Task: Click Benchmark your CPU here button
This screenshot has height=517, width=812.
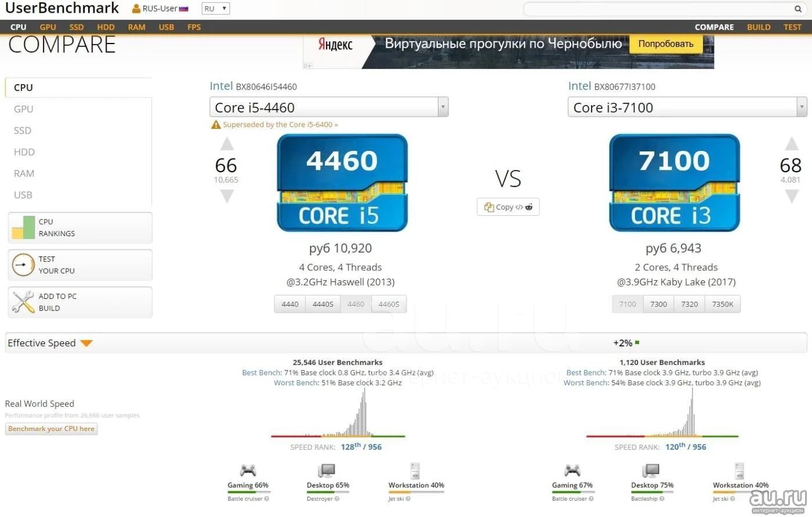Action: 51,429
